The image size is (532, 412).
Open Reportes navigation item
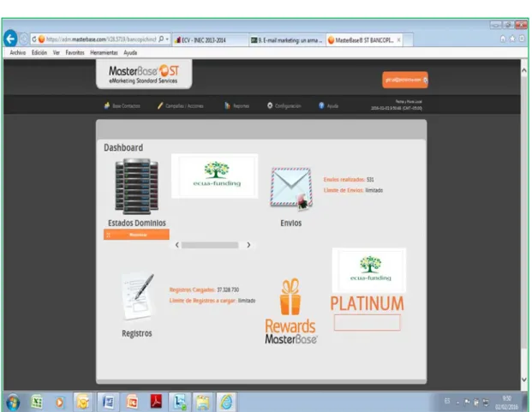[236, 106]
